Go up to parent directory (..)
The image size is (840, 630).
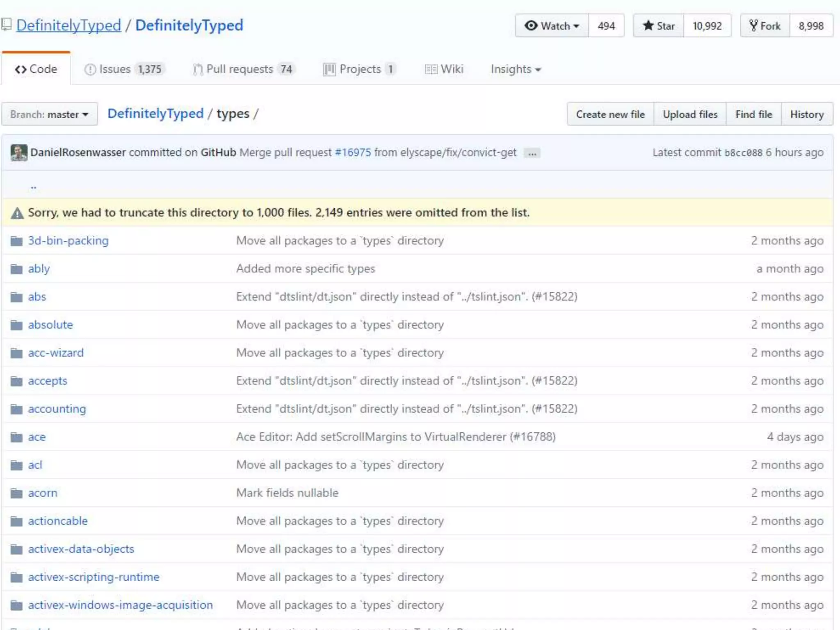[x=34, y=187]
